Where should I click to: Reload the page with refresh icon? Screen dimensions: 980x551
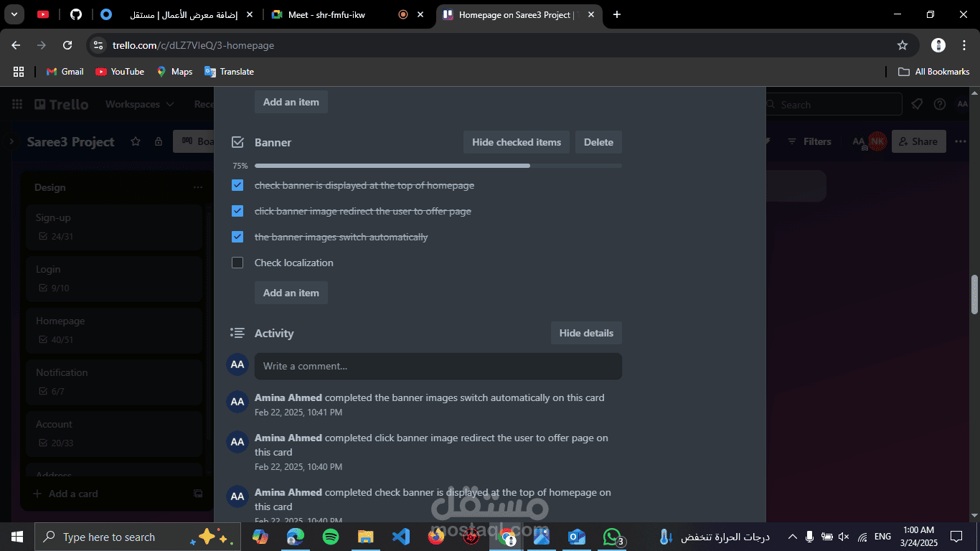67,45
